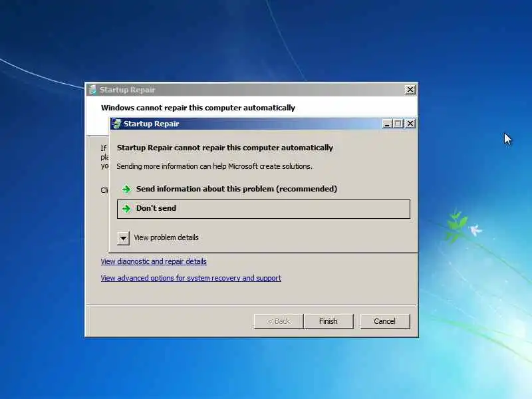
Task: Expand View problem details arrow
Action: click(x=123, y=238)
